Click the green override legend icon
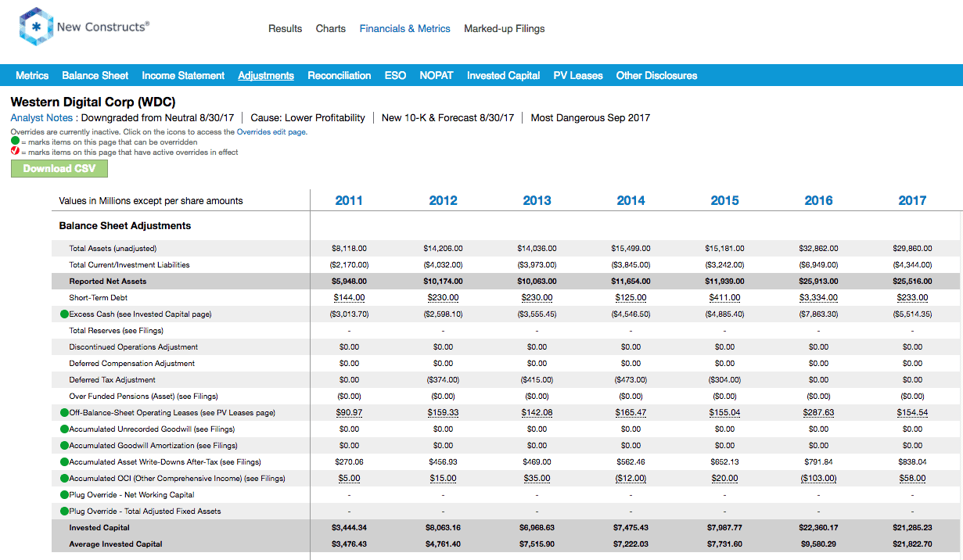Screen dimensions: 963x560 (x=15, y=142)
